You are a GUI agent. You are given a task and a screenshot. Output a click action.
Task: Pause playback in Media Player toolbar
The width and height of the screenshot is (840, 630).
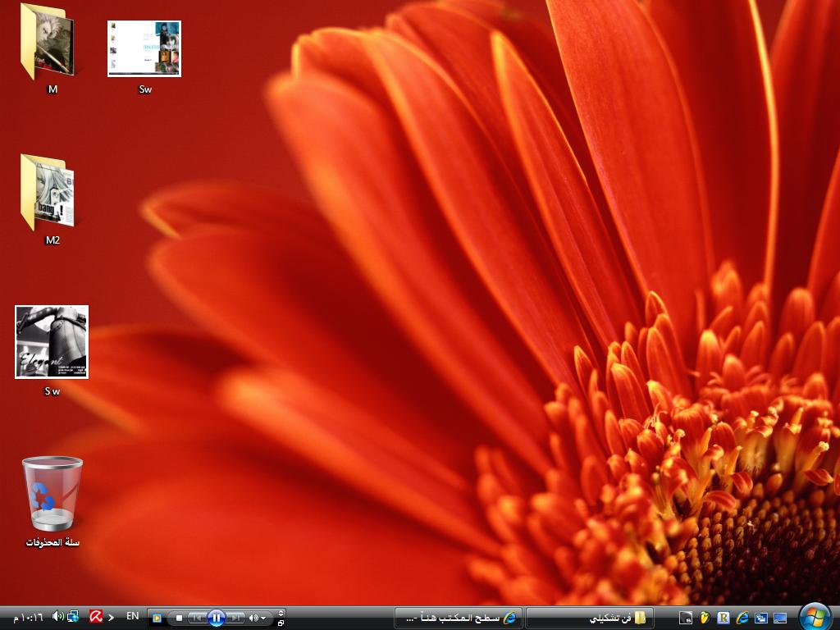point(216,618)
